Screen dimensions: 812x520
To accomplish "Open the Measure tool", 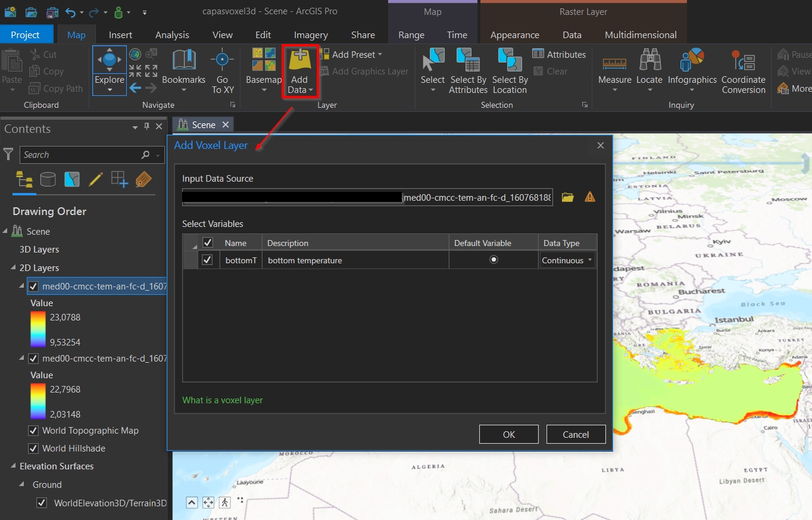I will [x=614, y=62].
